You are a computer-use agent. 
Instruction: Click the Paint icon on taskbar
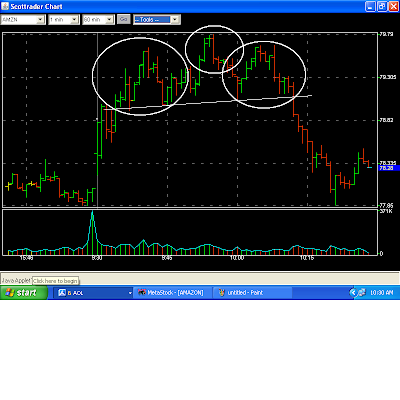(x=221, y=293)
